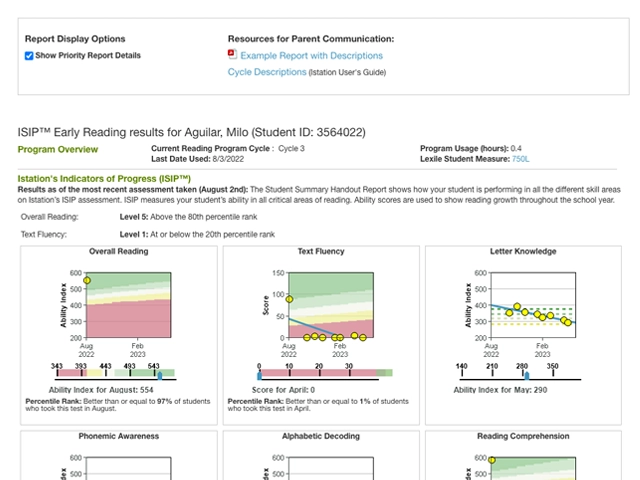Click the 'Cycle 3' program cycle value
Viewport: 640px width, 480px height.
(291, 149)
